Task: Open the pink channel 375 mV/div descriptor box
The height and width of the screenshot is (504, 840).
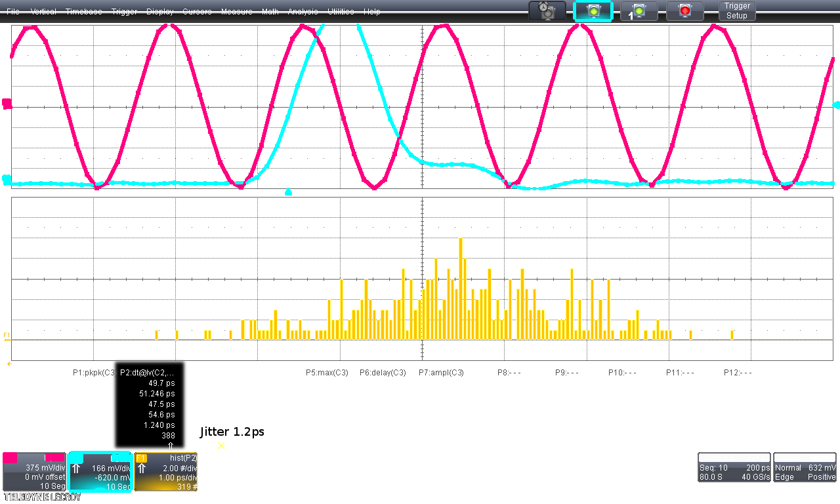Action: [34, 472]
